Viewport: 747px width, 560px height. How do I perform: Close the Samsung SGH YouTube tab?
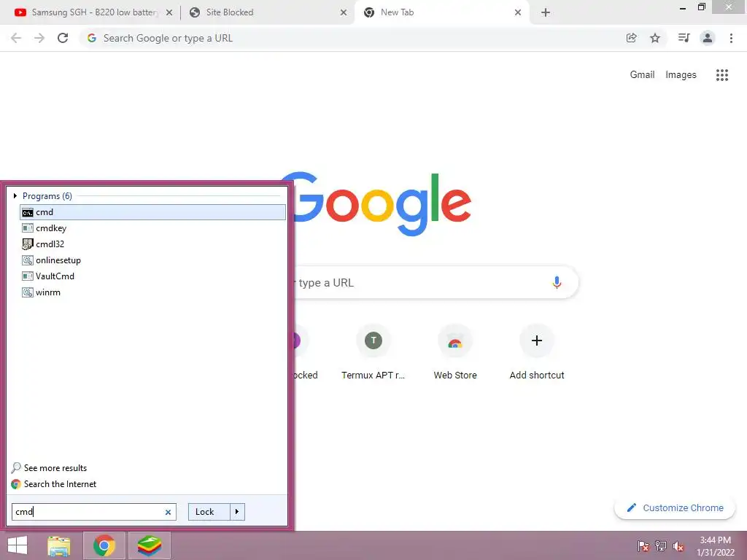[x=169, y=12]
